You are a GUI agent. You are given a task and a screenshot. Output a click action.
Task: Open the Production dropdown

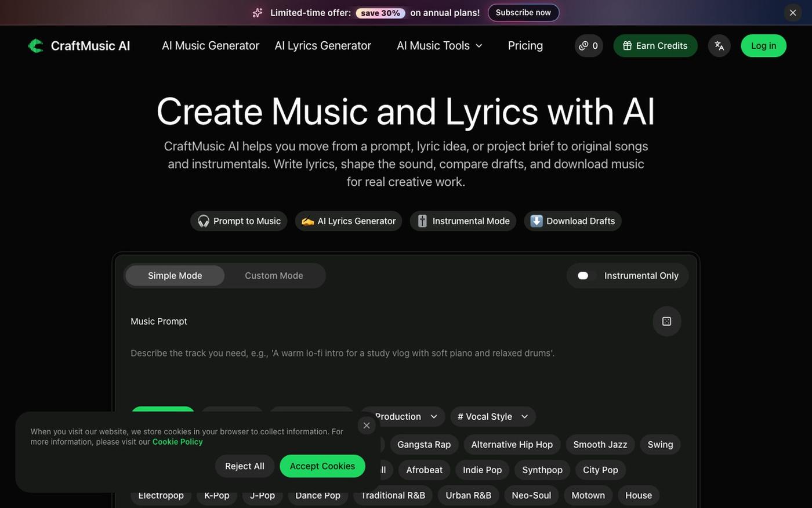point(404,417)
